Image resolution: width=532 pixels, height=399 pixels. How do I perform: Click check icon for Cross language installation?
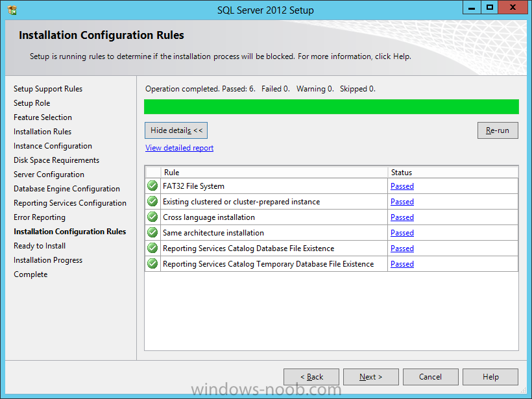click(x=152, y=217)
